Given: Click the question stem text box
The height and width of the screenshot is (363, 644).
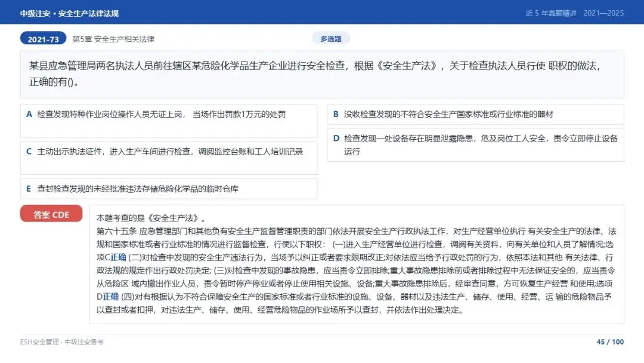Looking at the screenshot, I should 322,75.
